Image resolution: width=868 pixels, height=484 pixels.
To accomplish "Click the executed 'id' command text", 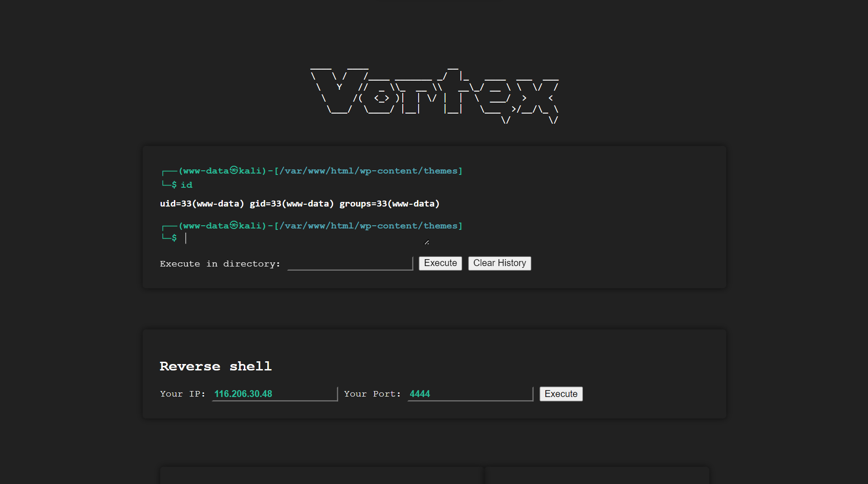I will click(186, 185).
